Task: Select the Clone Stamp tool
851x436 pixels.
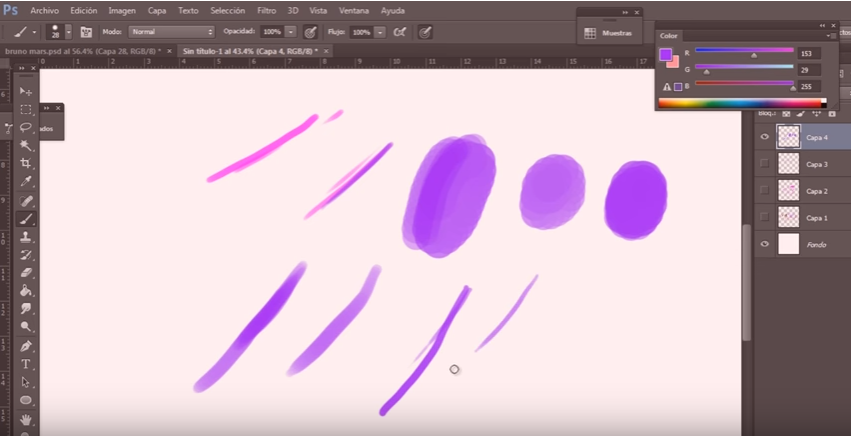Action: point(26,236)
